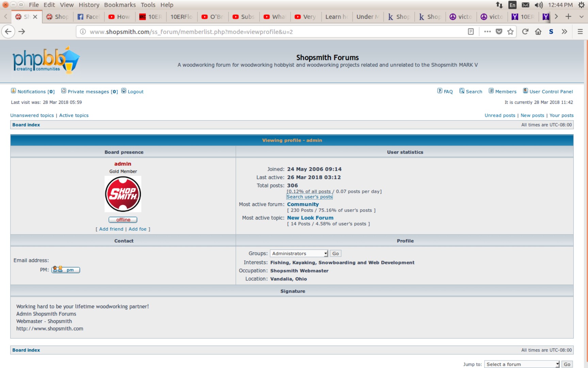
Task: Switch to the 10ERFlo tab
Action: 181,17
